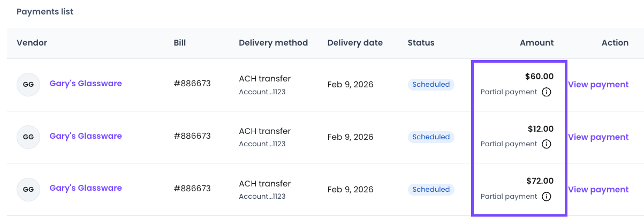Viewport: 644px width, 217px height.
Task: Click info icon beside $72.00 partial payment
Action: click(546, 197)
